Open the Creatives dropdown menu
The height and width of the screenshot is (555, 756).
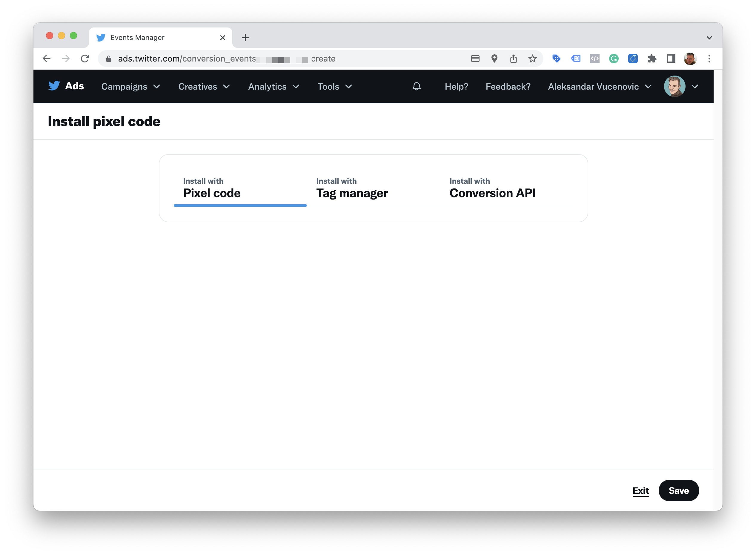pyautogui.click(x=204, y=86)
